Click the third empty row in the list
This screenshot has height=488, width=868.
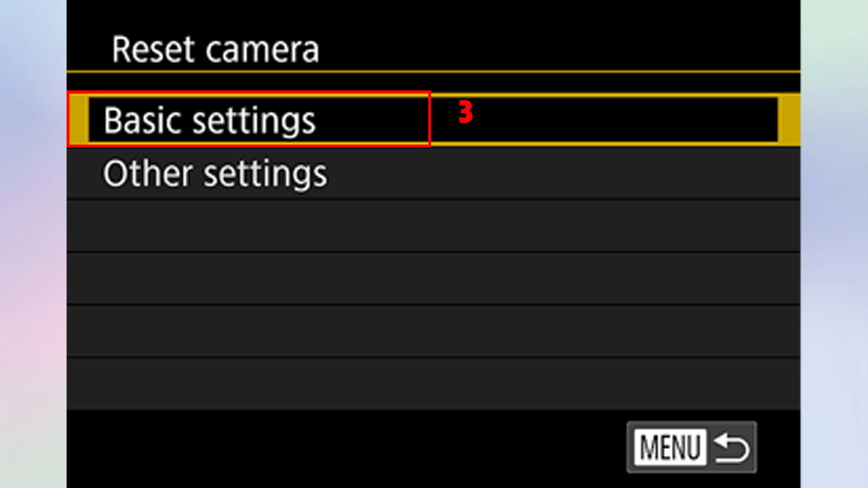click(x=433, y=330)
